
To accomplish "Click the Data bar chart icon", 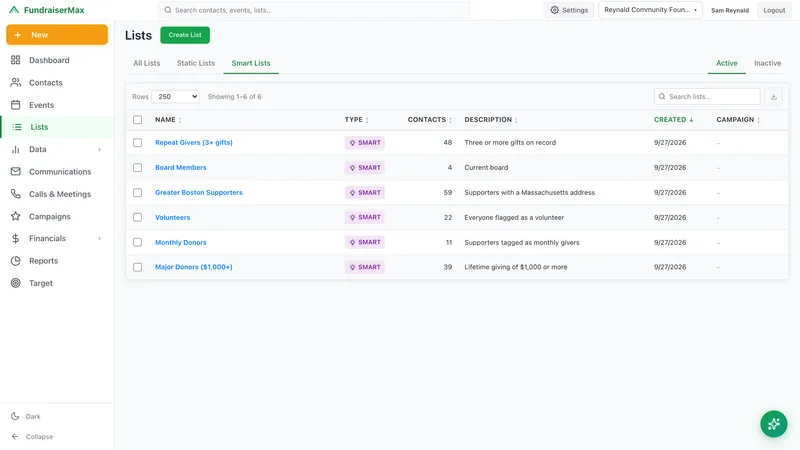I will (x=16, y=149).
